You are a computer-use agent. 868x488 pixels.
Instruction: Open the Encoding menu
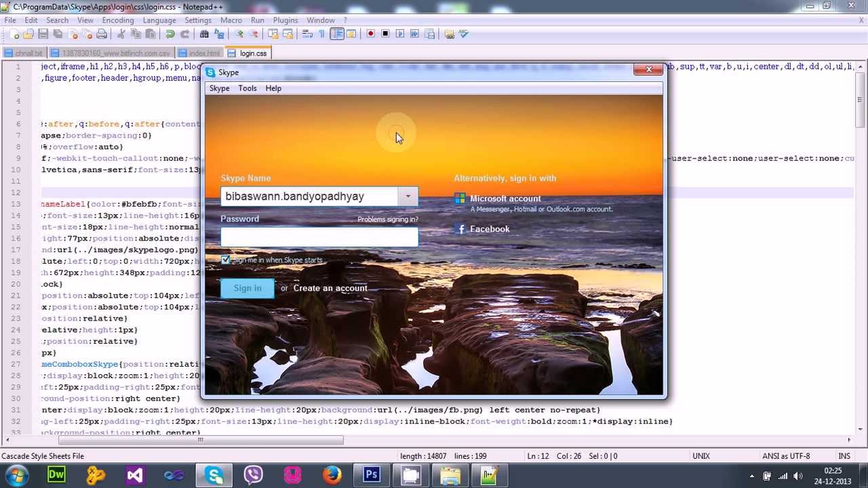[118, 20]
